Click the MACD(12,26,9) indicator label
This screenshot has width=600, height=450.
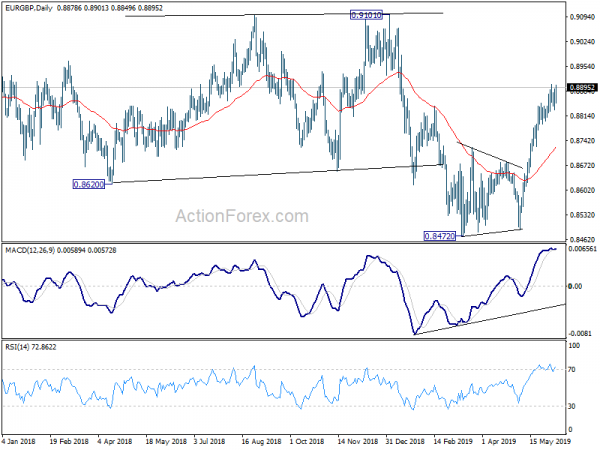pyautogui.click(x=30, y=250)
